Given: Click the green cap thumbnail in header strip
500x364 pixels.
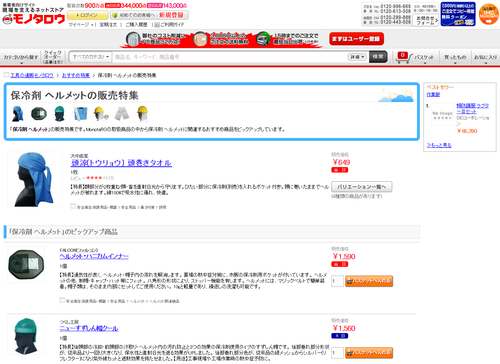Looking at the screenshot, I should click(59, 114).
